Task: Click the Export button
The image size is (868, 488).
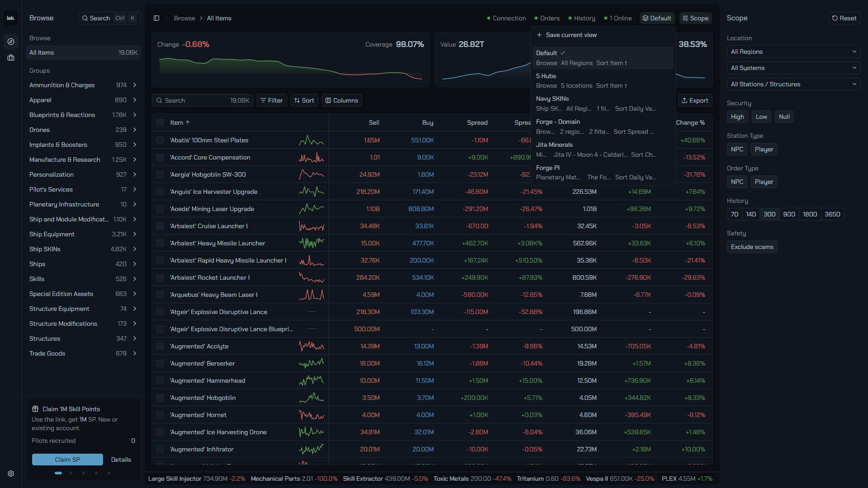Action: (x=695, y=100)
